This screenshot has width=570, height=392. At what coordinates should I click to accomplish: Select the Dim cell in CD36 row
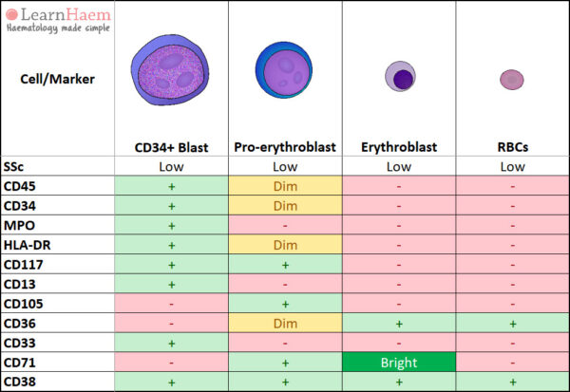point(285,324)
